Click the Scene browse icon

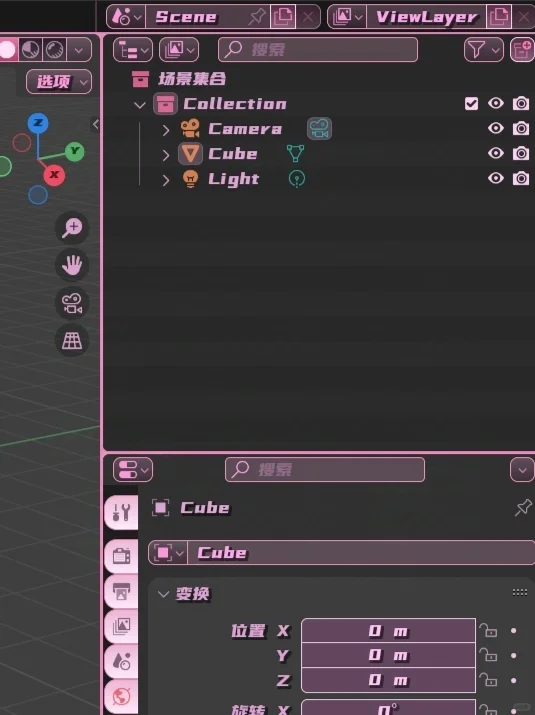click(x=126, y=17)
